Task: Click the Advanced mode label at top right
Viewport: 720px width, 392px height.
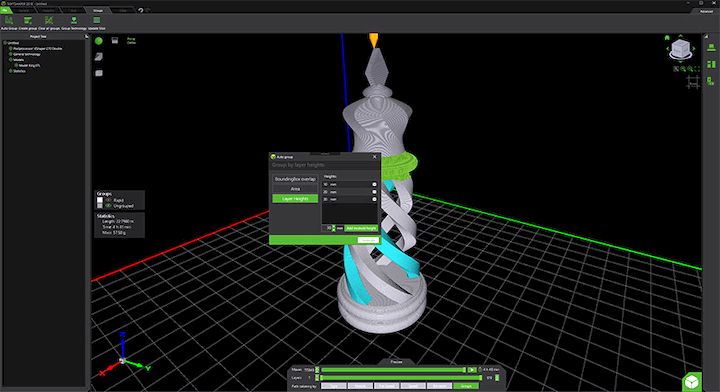Action: [706, 11]
